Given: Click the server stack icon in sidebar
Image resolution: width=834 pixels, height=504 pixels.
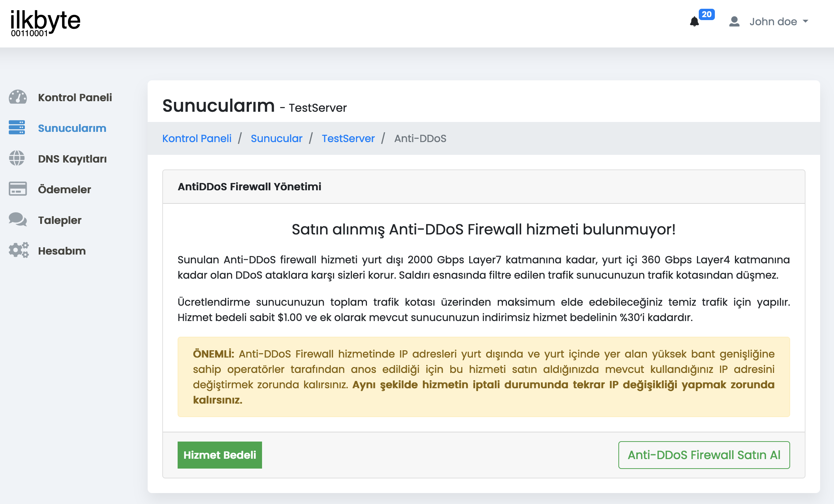Looking at the screenshot, I should (x=17, y=127).
